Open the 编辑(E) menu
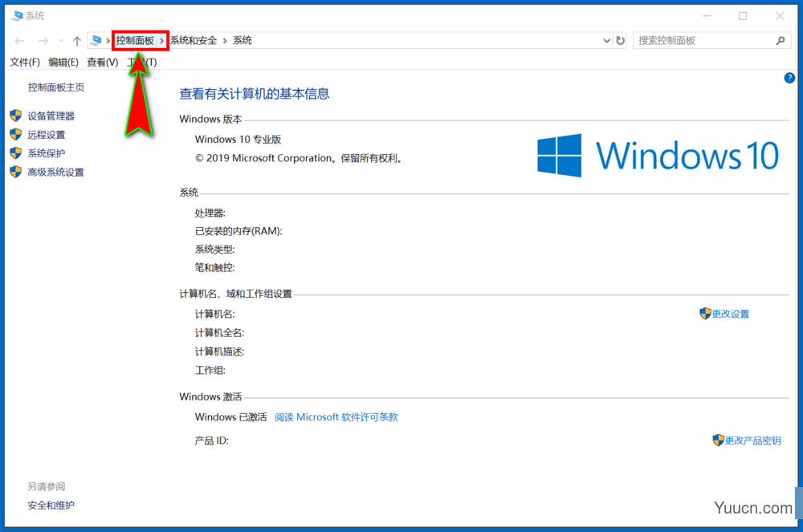 (63, 62)
